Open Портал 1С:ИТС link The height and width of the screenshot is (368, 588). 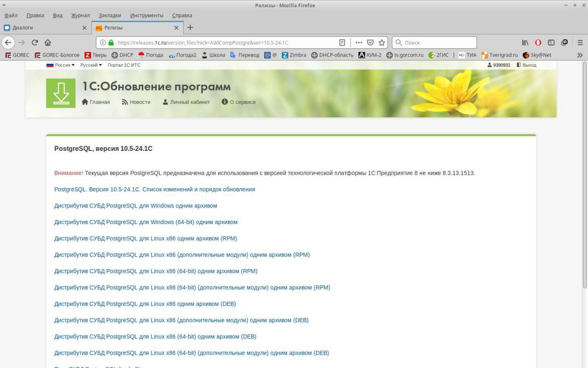point(124,65)
